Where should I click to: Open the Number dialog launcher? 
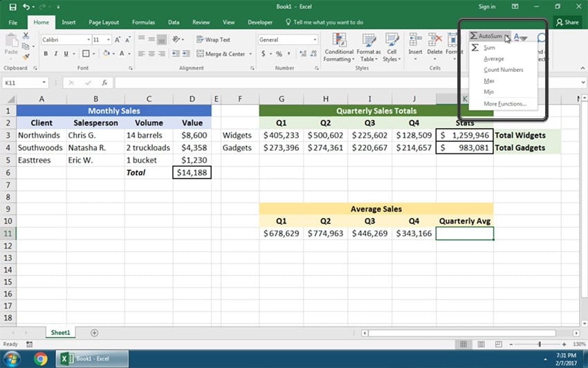click(x=317, y=68)
